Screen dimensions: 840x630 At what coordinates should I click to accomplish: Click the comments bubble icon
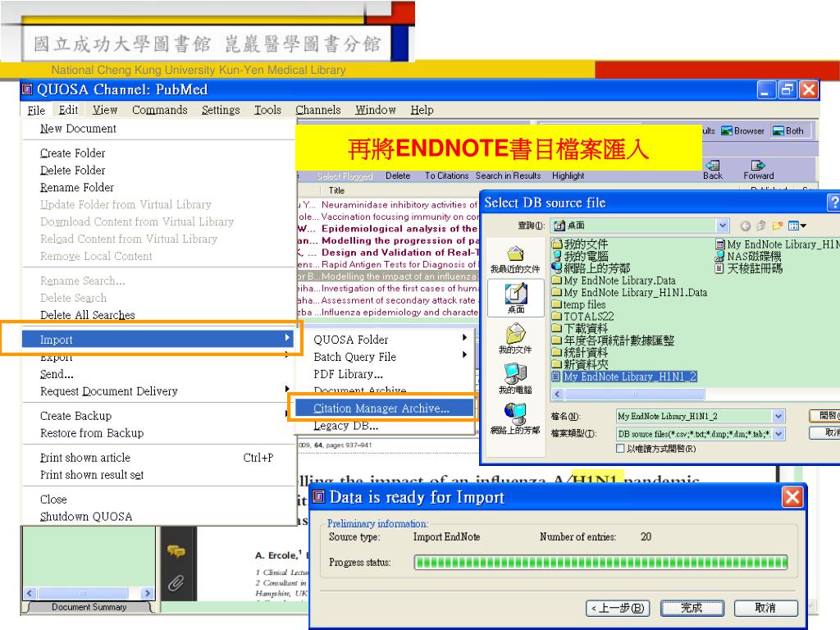(x=176, y=550)
